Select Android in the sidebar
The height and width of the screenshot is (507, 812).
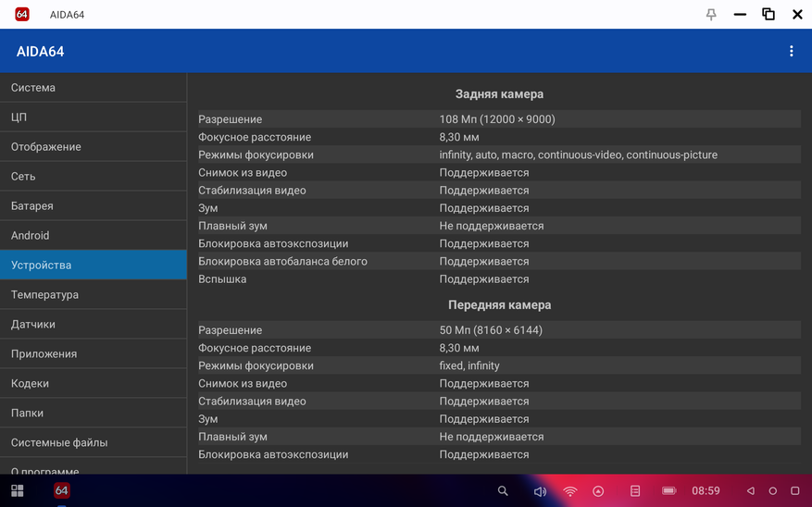(94, 235)
